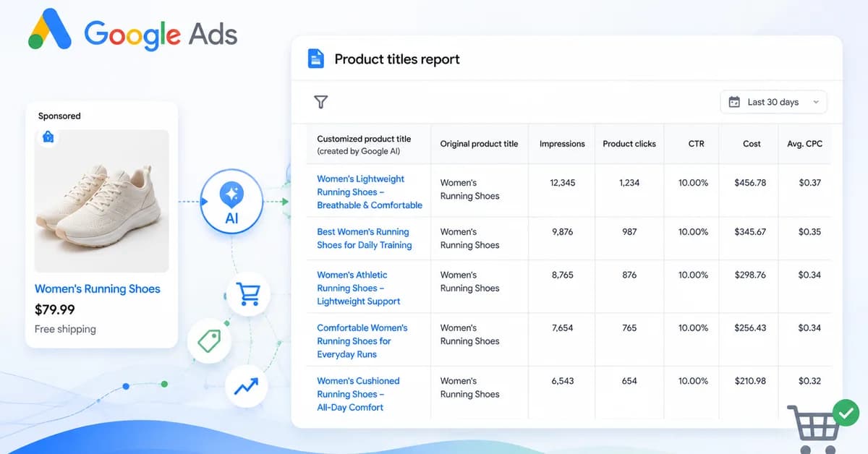Sort by the Product clicks column header
The width and height of the screenshot is (868, 454).
(629, 144)
